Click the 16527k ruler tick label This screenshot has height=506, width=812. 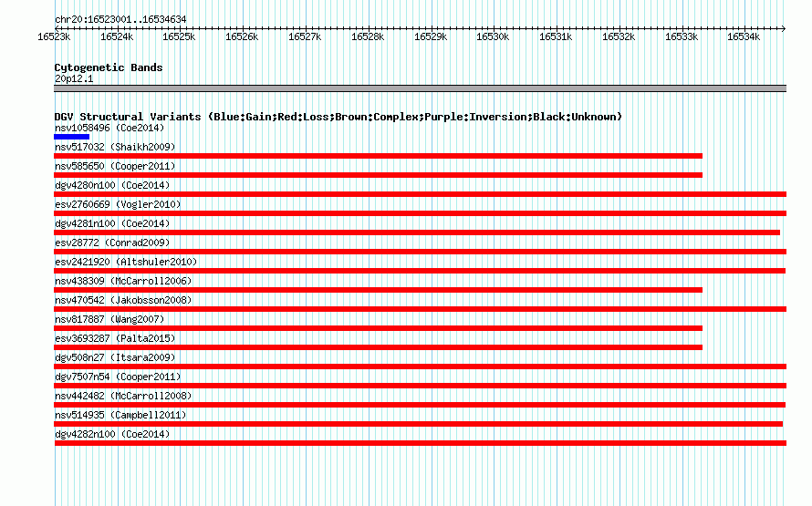tap(305, 37)
